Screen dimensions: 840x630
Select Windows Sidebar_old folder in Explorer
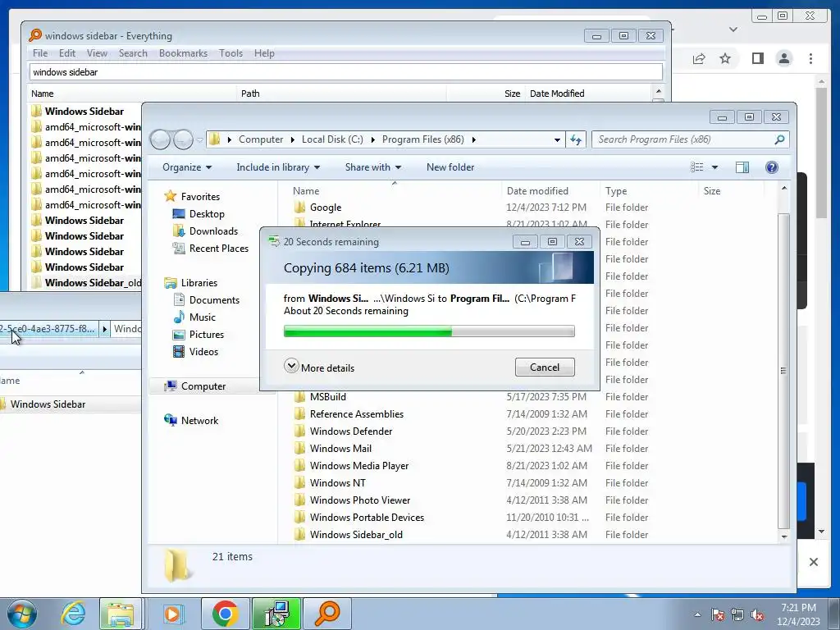click(x=356, y=535)
